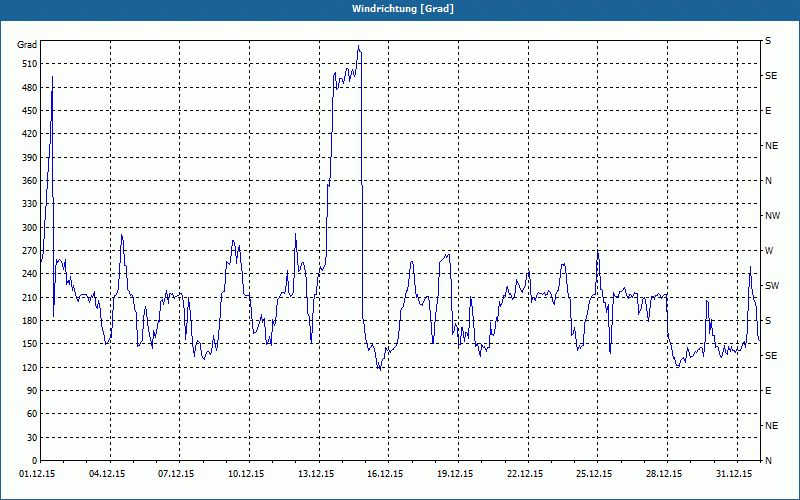
Task: Select the E compass label level with 90
Action: (x=768, y=391)
